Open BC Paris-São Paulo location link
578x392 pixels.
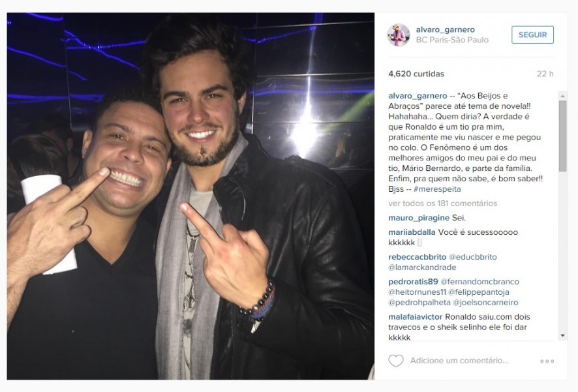(x=452, y=40)
